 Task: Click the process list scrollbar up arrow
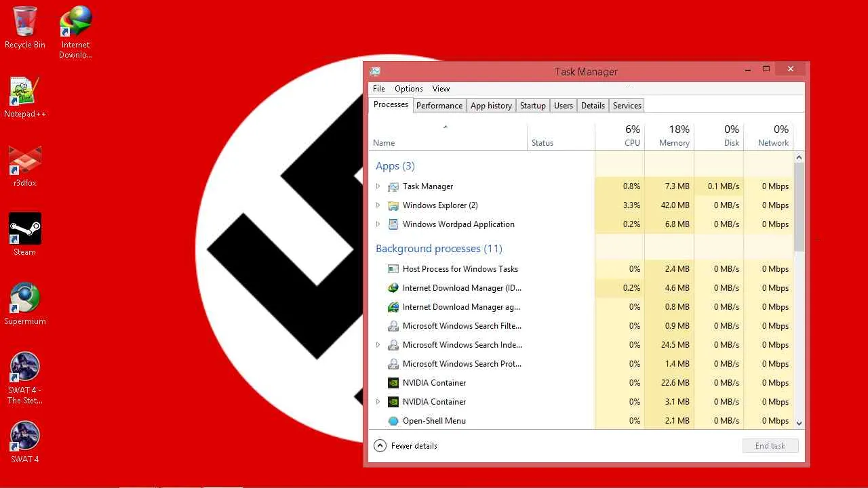click(799, 157)
